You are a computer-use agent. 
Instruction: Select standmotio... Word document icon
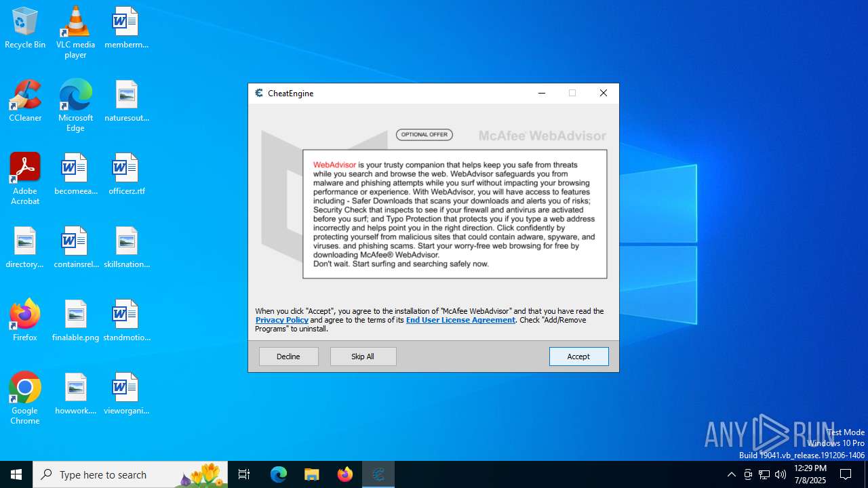pyautogui.click(x=126, y=321)
